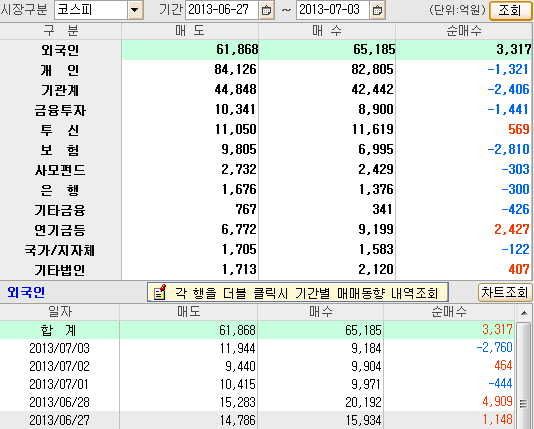
Task: Select the 2013/07/03 date row
Action: click(258, 348)
